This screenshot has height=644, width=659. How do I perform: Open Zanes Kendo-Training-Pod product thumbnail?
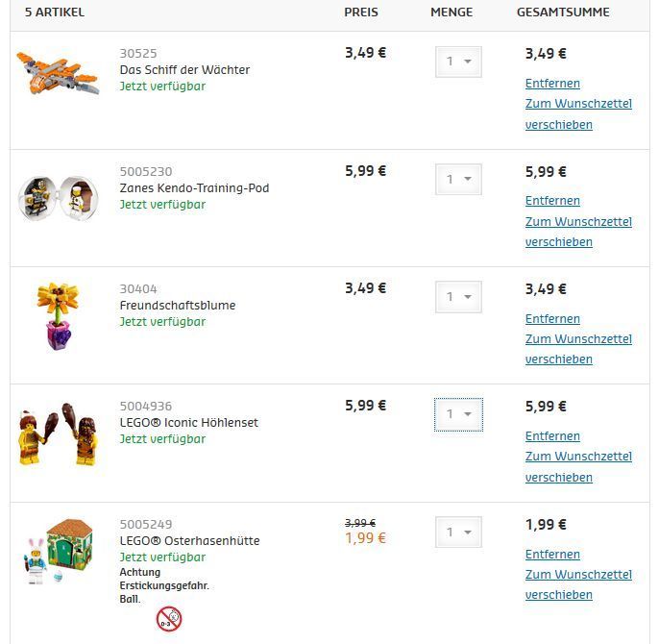click(58, 197)
